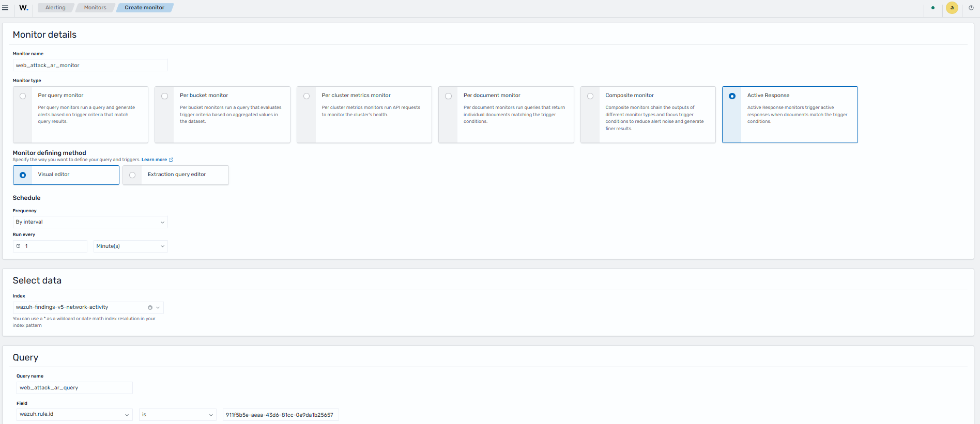Click Create monitor breadcrumb

pos(145,8)
